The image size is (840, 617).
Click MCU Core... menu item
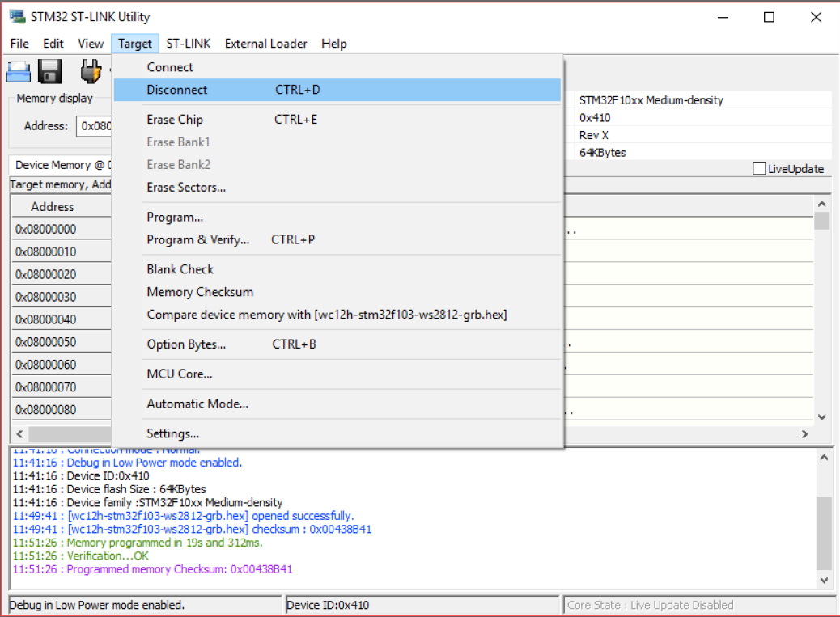pos(337,374)
